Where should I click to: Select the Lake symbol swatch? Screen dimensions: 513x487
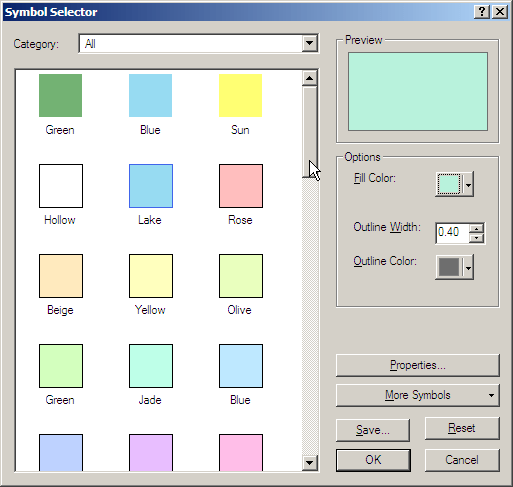(151, 186)
